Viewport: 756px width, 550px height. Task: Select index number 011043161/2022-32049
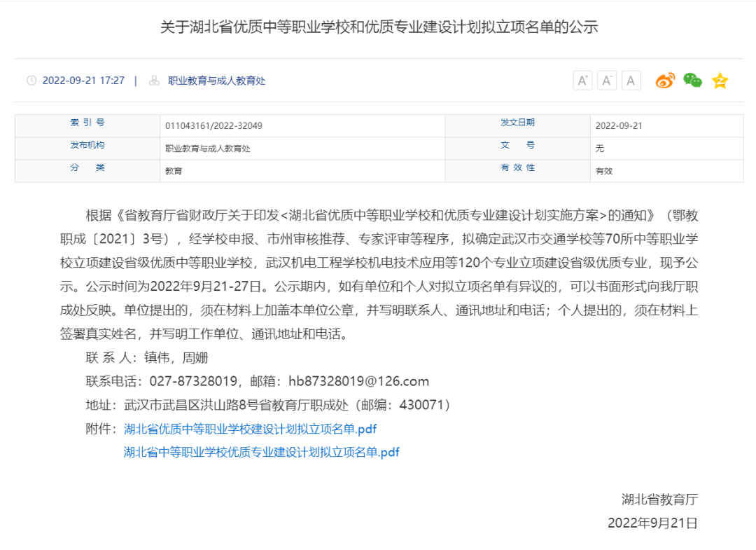[x=213, y=126]
